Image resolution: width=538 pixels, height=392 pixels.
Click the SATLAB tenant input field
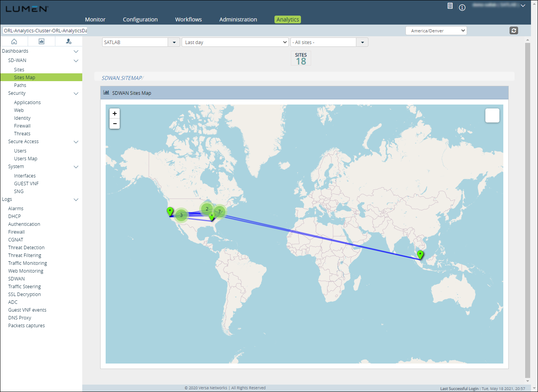pyautogui.click(x=134, y=42)
